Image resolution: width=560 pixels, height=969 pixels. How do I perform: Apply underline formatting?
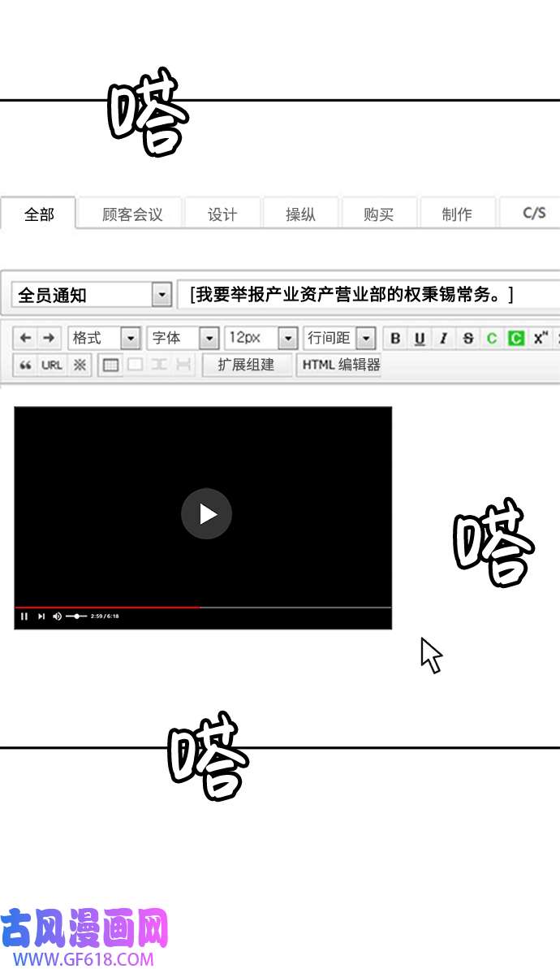click(x=420, y=339)
